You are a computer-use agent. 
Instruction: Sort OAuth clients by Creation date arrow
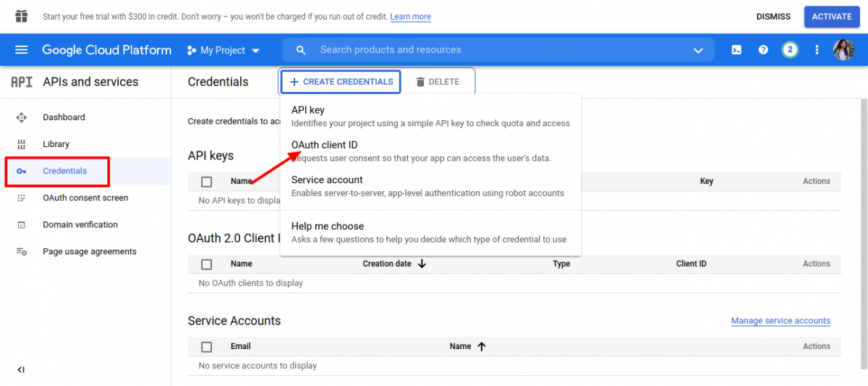click(x=422, y=264)
